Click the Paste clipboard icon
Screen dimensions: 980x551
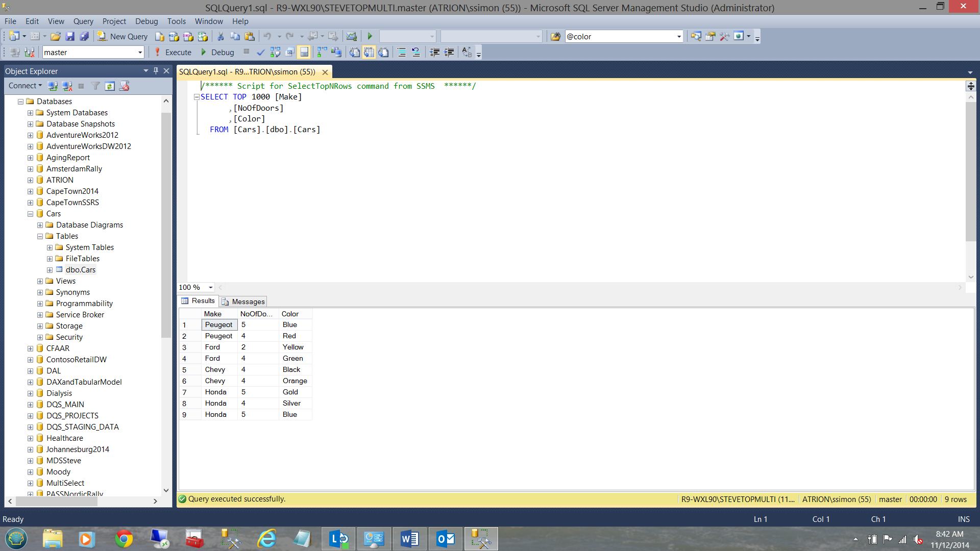(250, 36)
